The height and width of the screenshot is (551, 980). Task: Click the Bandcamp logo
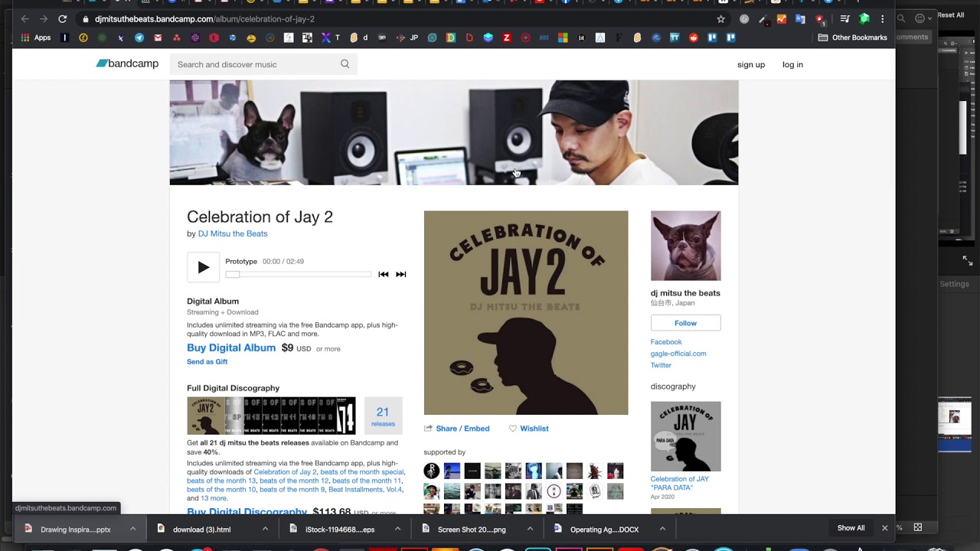(x=127, y=64)
